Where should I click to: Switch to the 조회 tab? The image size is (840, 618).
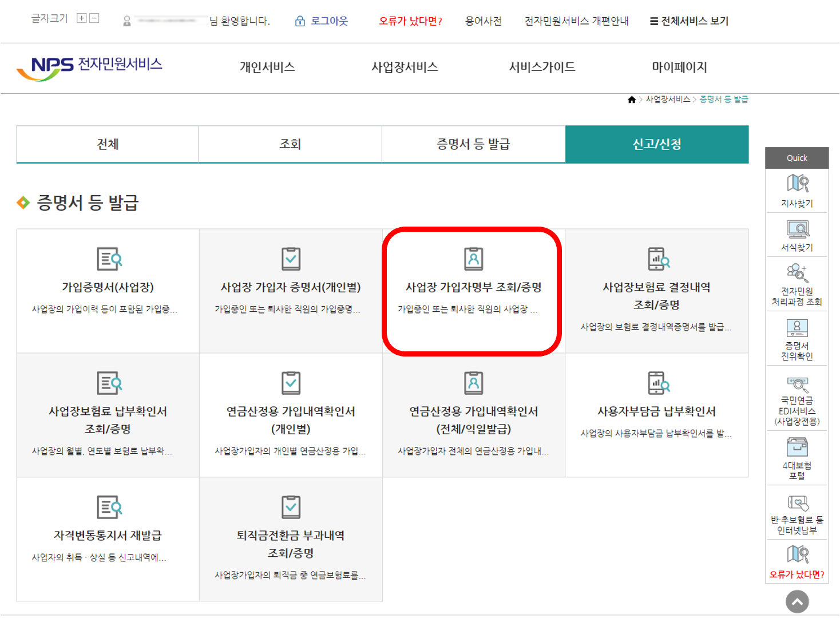(290, 144)
